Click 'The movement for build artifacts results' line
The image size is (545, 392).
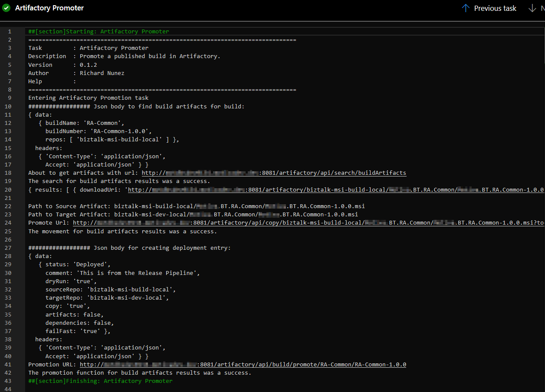point(122,232)
